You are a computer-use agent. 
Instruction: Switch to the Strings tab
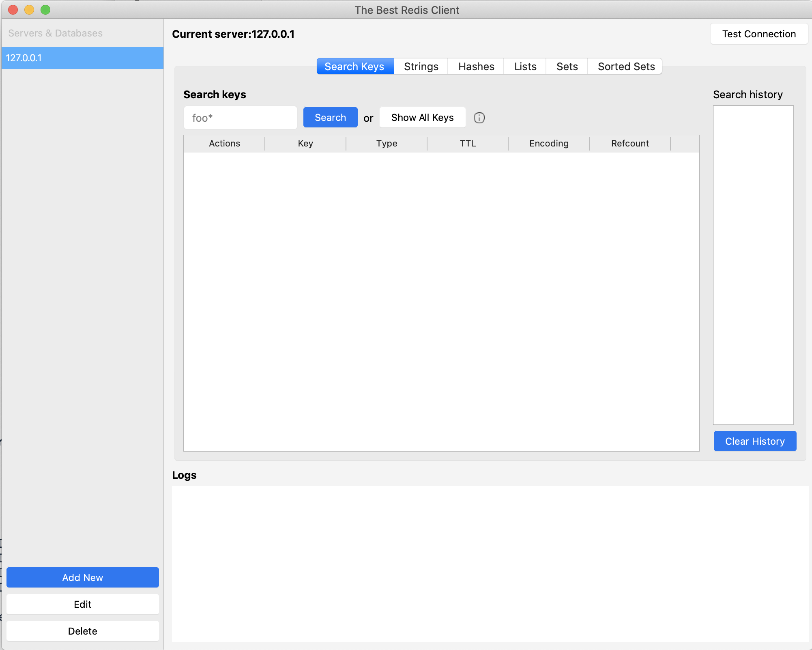tap(421, 67)
